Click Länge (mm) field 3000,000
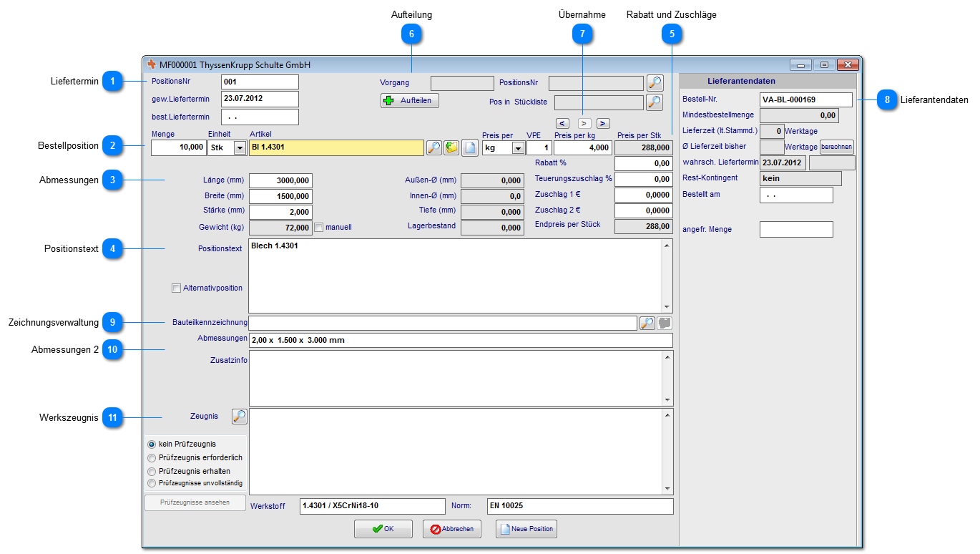This screenshot has height=554, width=980. click(x=280, y=180)
